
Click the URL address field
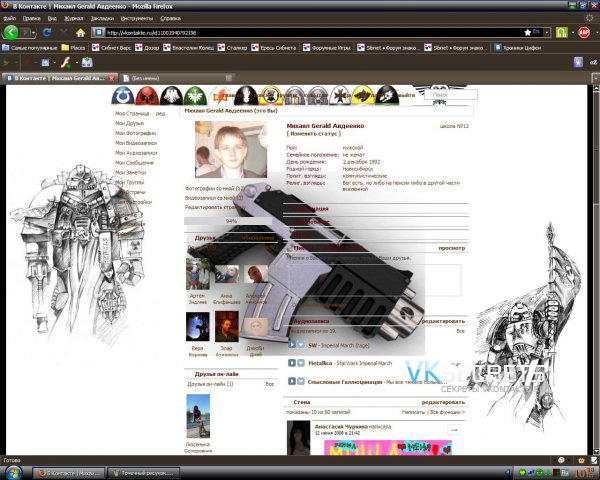(313, 33)
